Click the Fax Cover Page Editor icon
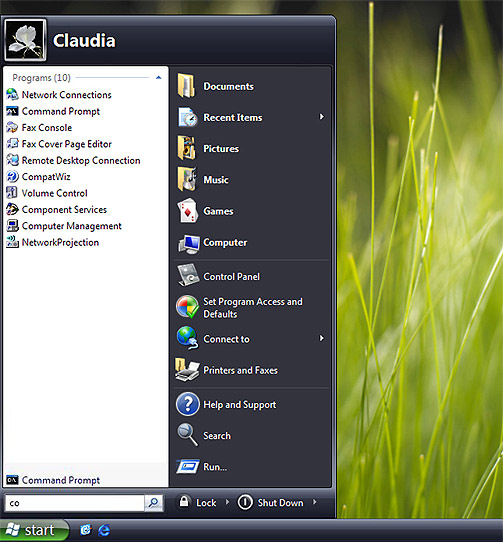Screen dimensions: 503x542 coord(12,143)
